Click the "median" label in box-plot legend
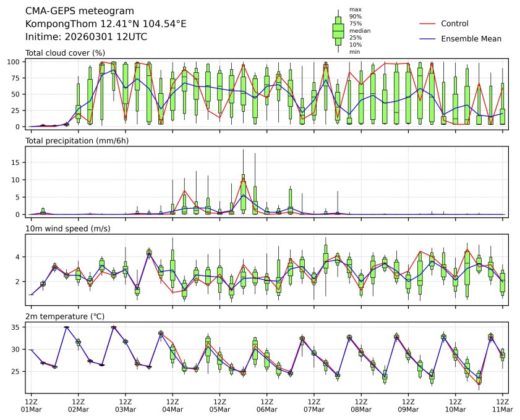The height and width of the screenshot is (420, 520). click(x=359, y=30)
